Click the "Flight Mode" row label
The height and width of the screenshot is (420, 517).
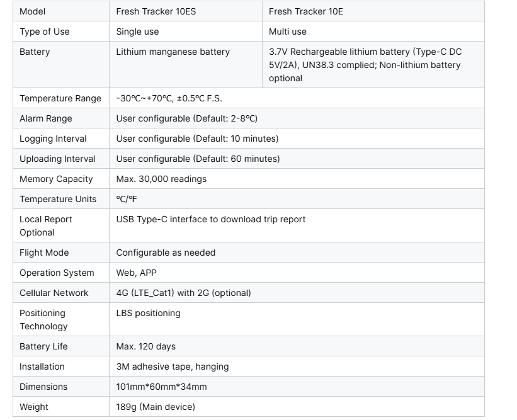[x=44, y=253]
